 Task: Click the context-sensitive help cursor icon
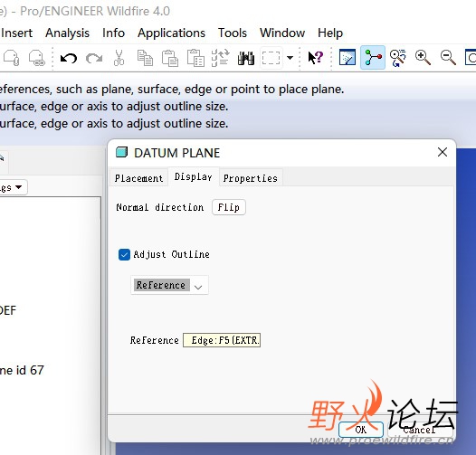(x=316, y=57)
